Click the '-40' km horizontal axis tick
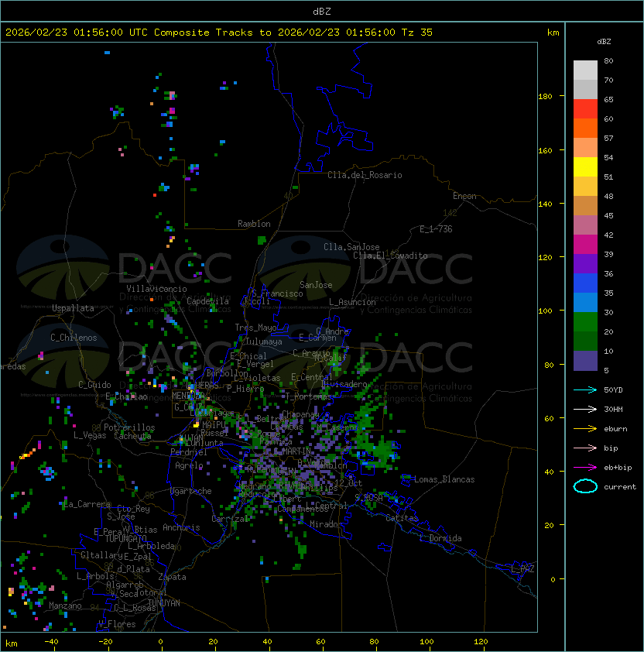The width and height of the screenshot is (644, 652). tap(51, 642)
